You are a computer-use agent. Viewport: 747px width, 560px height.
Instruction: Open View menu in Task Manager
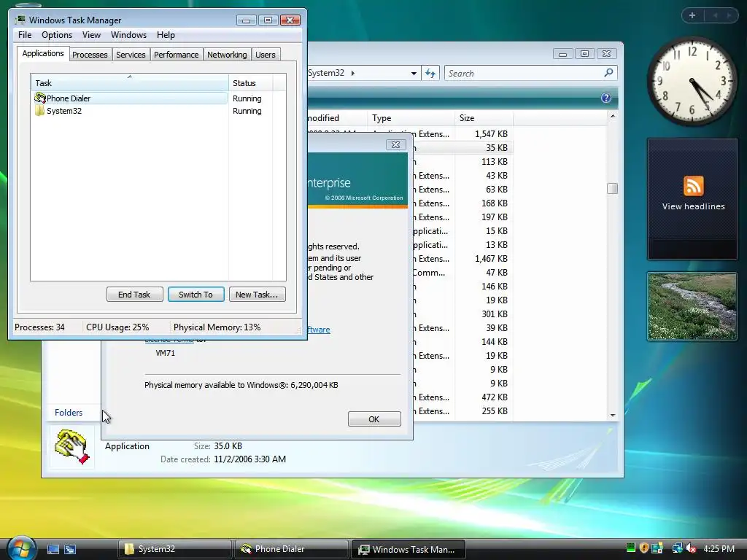click(91, 35)
